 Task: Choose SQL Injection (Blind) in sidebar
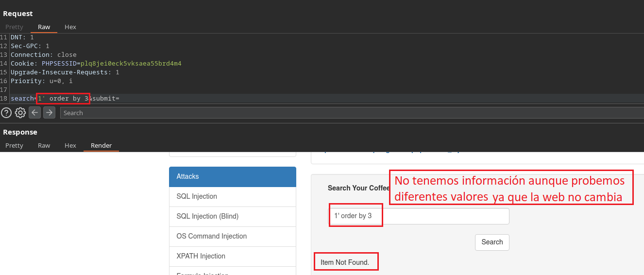click(232, 216)
